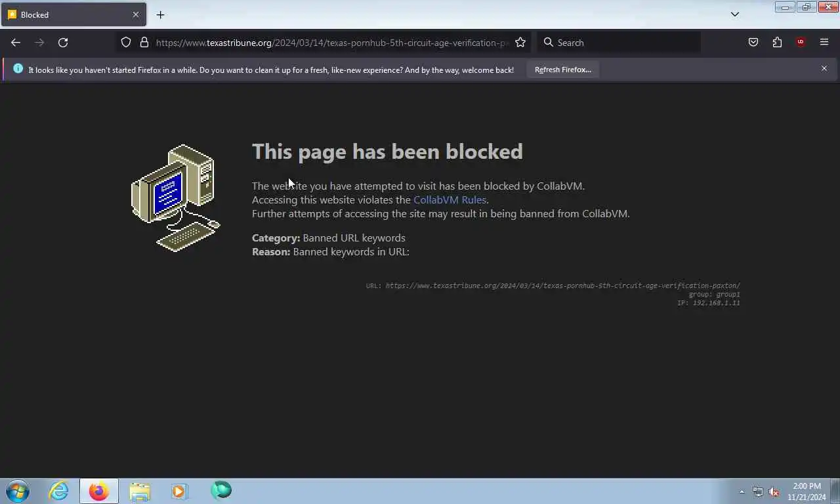Open Windows Media Player from taskbar
840x504 pixels.
(x=180, y=491)
